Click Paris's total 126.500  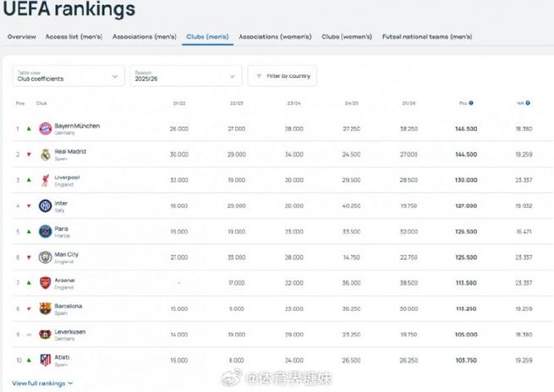(466, 231)
